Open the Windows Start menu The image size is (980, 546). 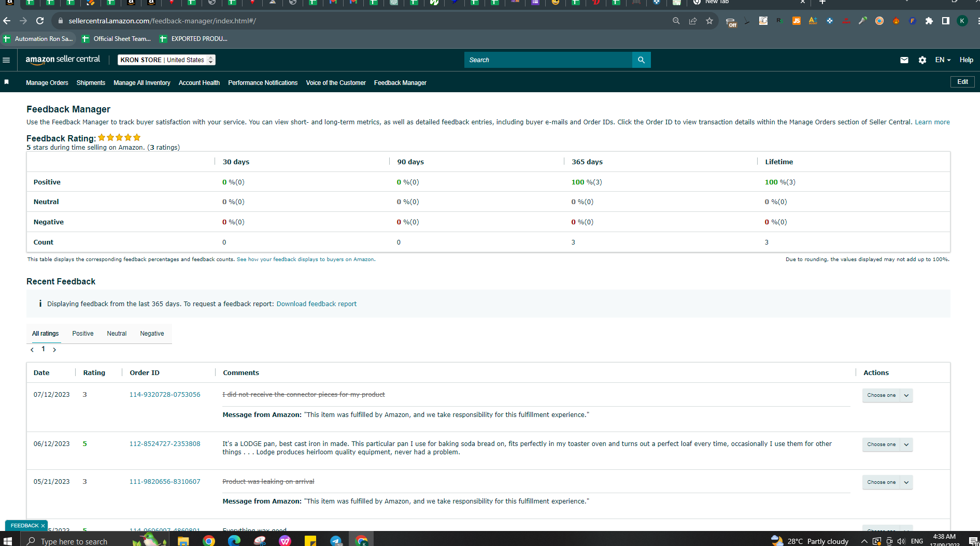click(x=8, y=541)
